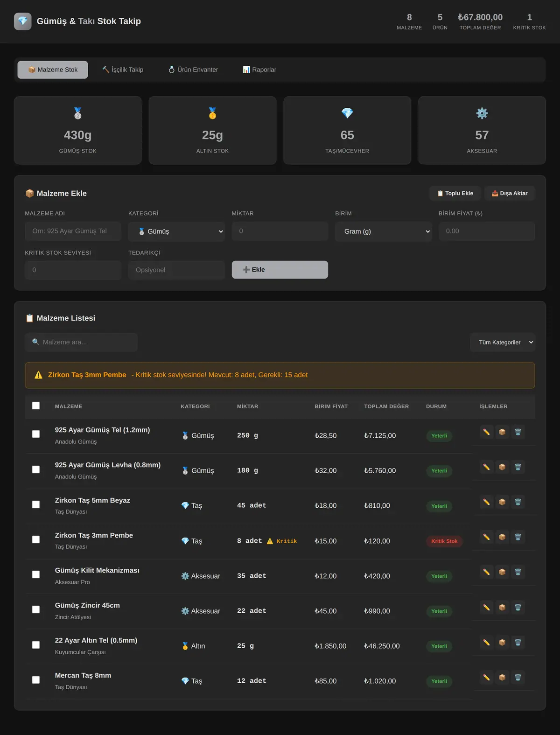Click the box icon for Zirkon Taş 3mm Pembe
560x735 pixels.
pos(502,537)
